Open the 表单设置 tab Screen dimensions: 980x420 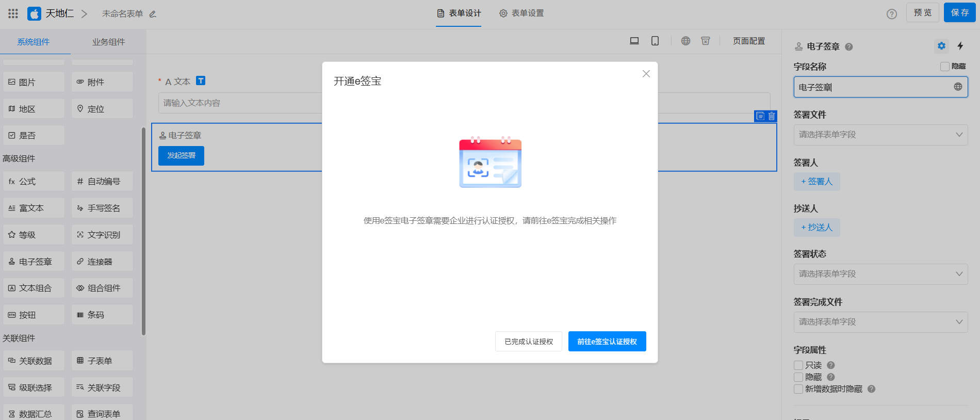click(x=521, y=13)
